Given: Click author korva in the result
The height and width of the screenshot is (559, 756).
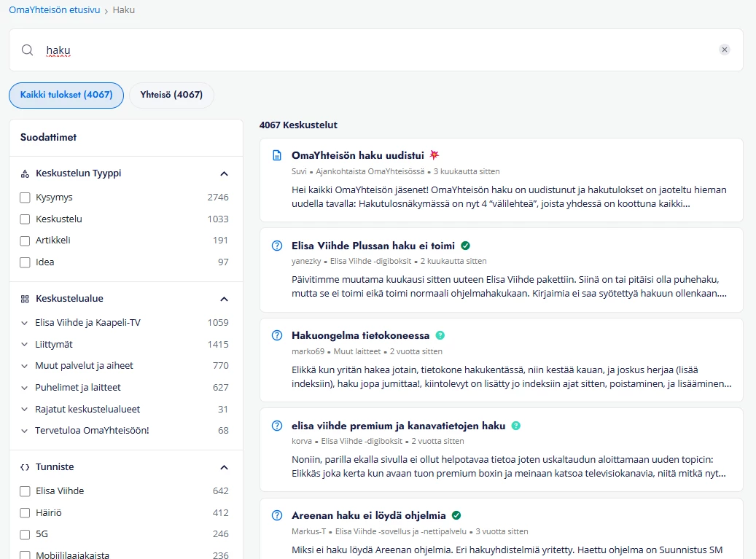Looking at the screenshot, I should tap(302, 441).
